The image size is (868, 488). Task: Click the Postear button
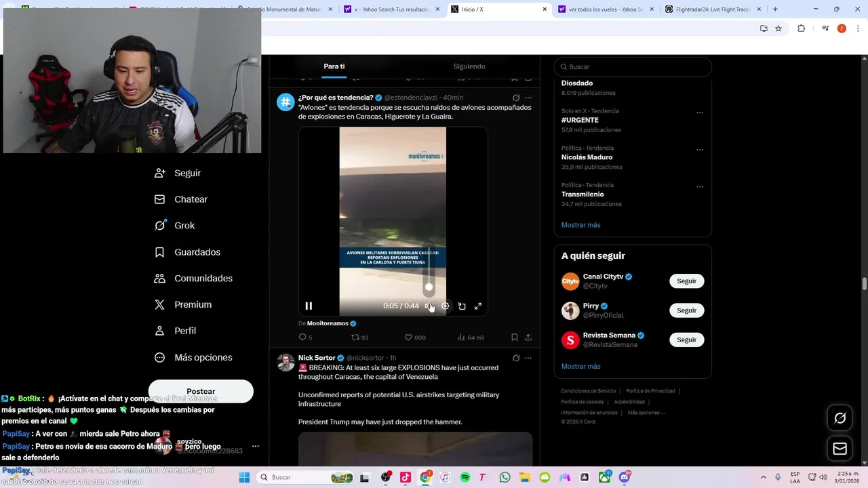pyautogui.click(x=201, y=391)
